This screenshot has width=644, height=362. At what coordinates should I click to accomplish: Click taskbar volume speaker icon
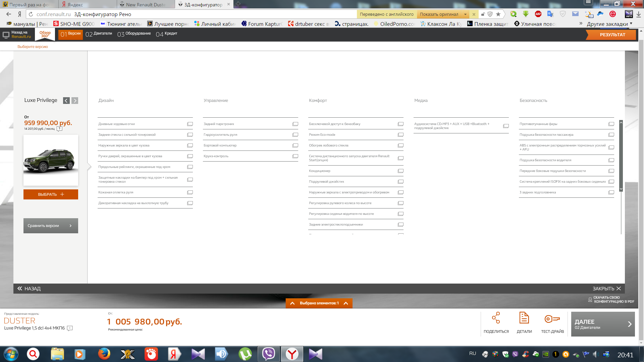[595, 354]
